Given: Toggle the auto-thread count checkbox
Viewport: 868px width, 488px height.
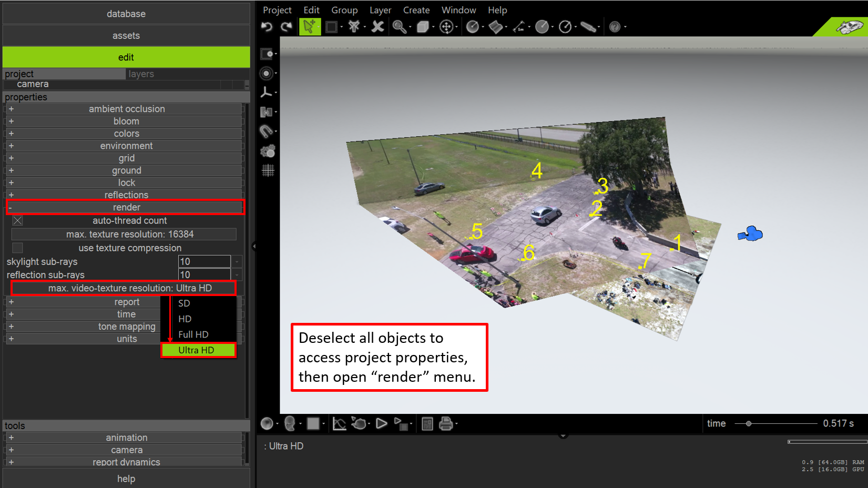Looking at the screenshot, I should pos(17,221).
